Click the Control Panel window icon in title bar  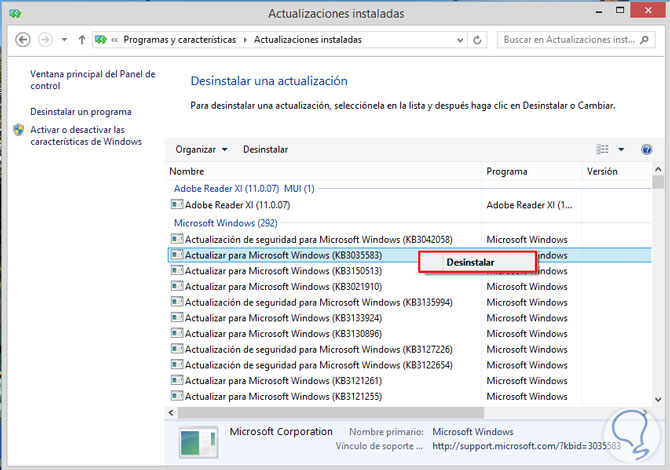tap(13, 13)
